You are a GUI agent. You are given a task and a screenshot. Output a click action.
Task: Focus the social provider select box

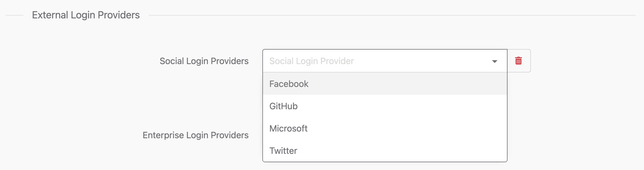[x=385, y=61]
